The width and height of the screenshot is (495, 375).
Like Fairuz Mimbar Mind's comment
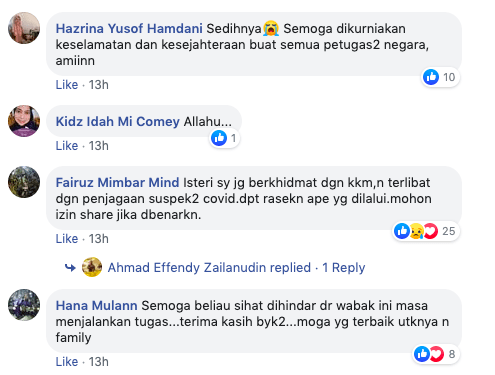67,239
